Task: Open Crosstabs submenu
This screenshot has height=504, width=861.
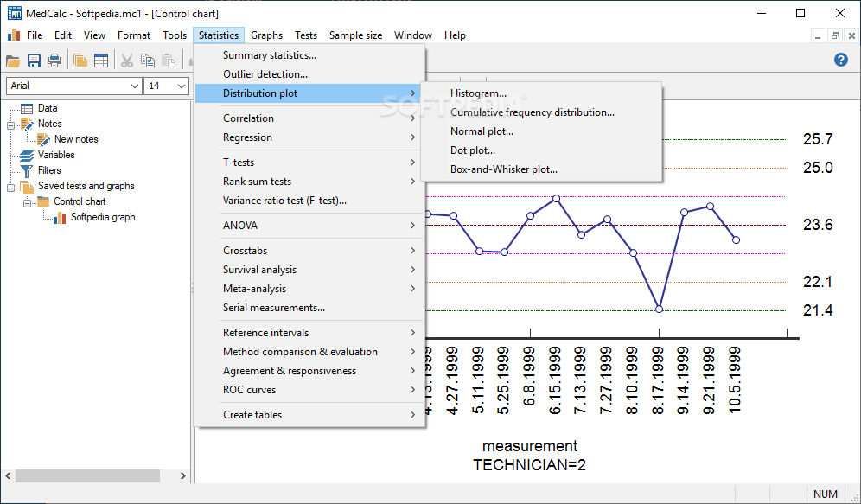Action: 309,251
